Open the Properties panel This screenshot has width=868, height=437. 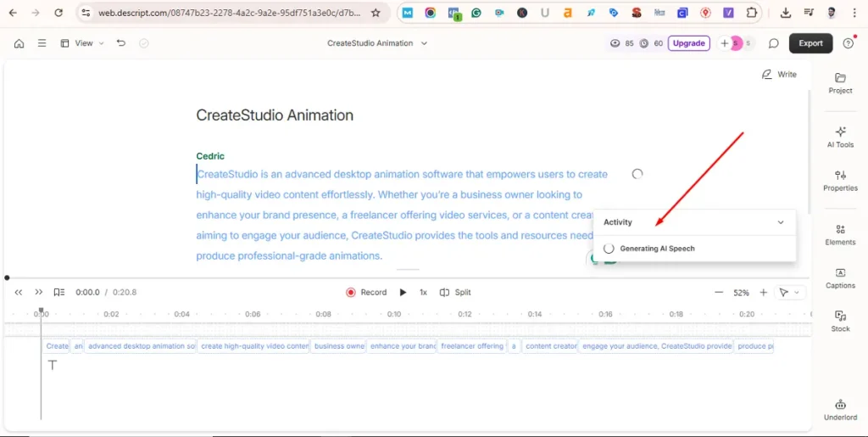pos(840,181)
